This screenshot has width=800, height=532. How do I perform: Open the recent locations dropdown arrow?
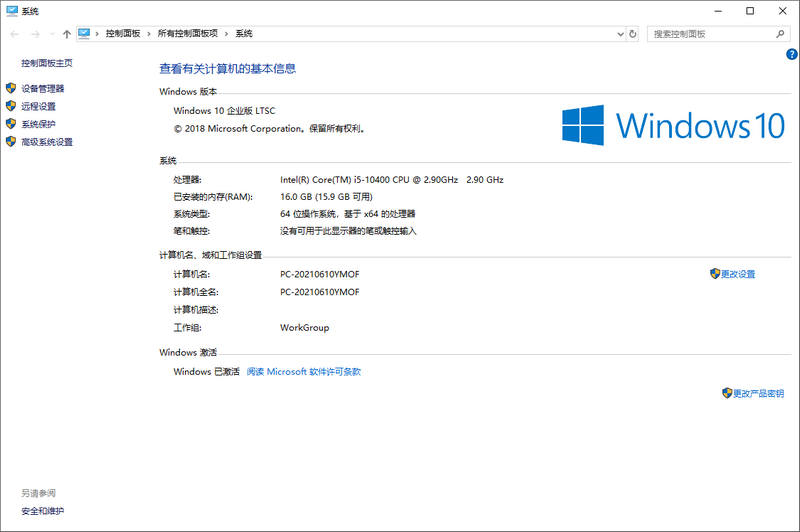(x=51, y=34)
